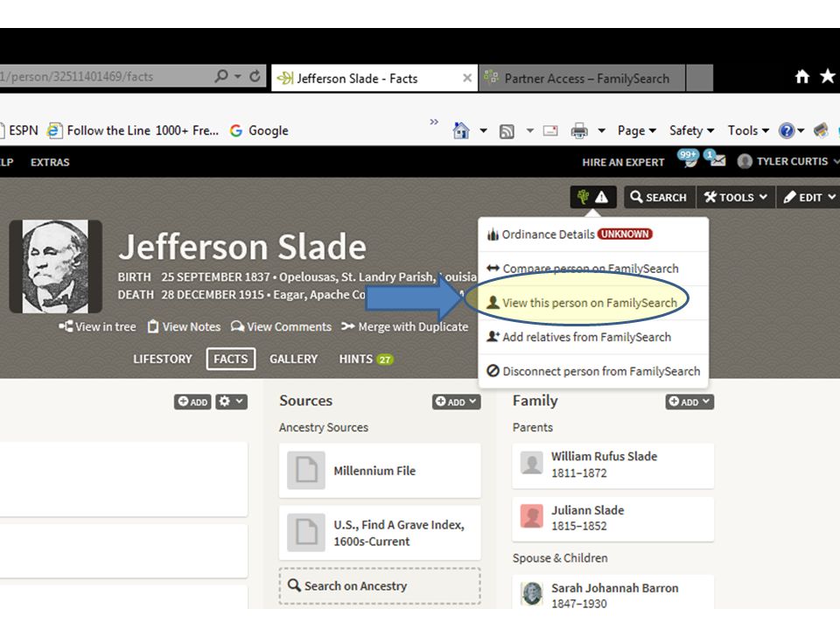Viewport: 840px width, 630px height.
Task: Open the SEARCH button
Action: (659, 197)
